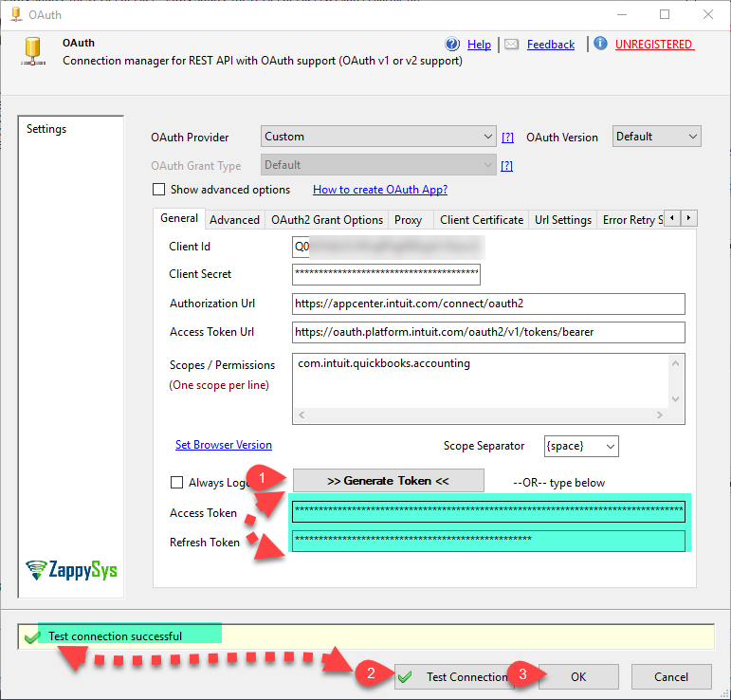731x700 pixels.
Task: Open the OAuth Provider dropdown
Action: pos(377,137)
